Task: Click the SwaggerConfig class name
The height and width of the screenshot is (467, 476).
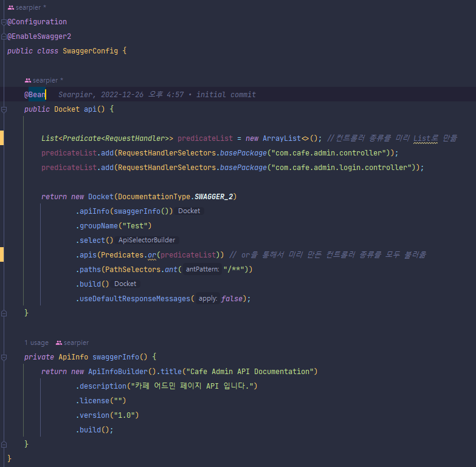Action: pyautogui.click(x=90, y=51)
